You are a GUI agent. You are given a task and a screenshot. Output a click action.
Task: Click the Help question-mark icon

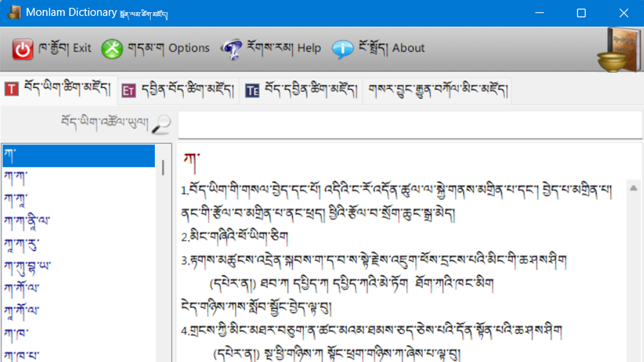pos(232,48)
